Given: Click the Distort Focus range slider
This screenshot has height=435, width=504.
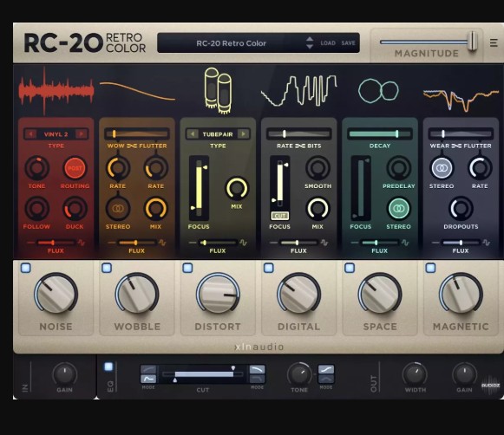Looking at the screenshot, I should [199, 188].
